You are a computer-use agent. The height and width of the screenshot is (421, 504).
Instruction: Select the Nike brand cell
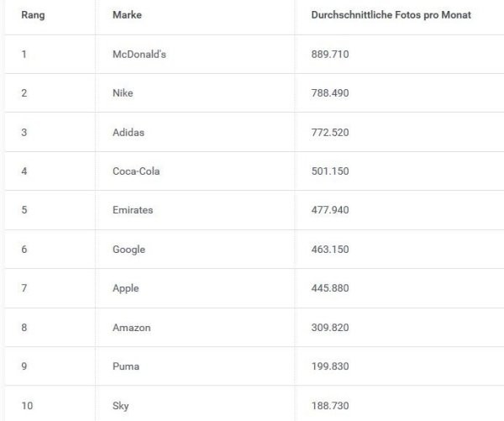point(123,93)
